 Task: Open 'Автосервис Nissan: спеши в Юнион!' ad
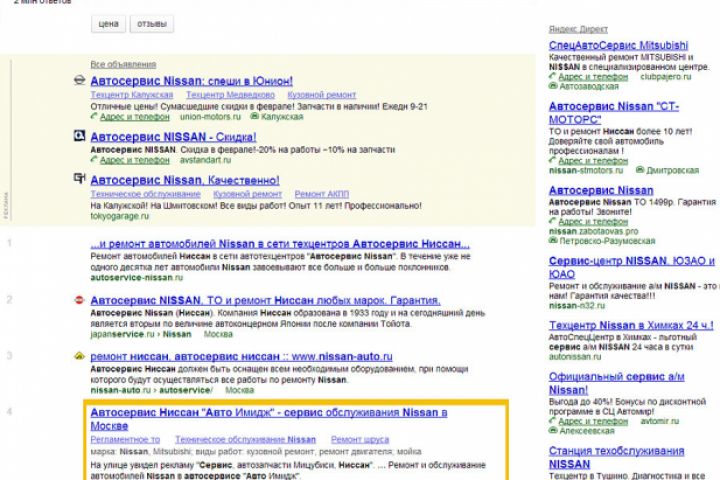(191, 81)
